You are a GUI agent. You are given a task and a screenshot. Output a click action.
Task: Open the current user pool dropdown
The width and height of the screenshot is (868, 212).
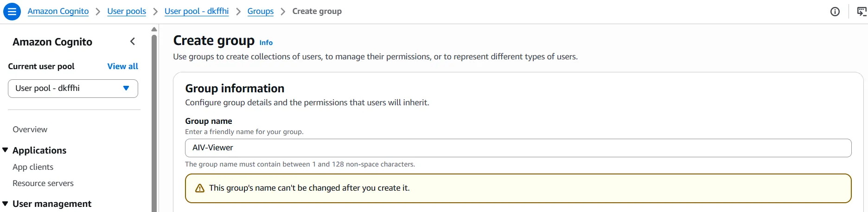73,89
